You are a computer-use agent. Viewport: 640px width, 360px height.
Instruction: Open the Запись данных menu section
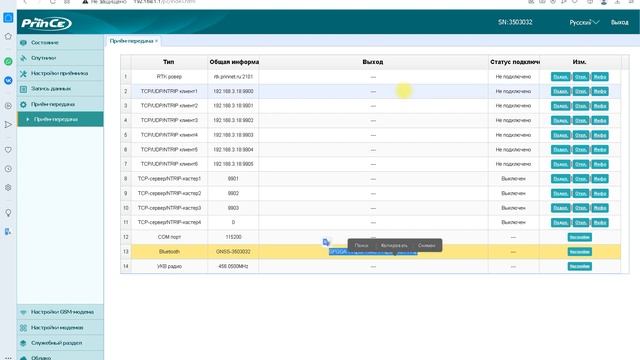click(60, 89)
